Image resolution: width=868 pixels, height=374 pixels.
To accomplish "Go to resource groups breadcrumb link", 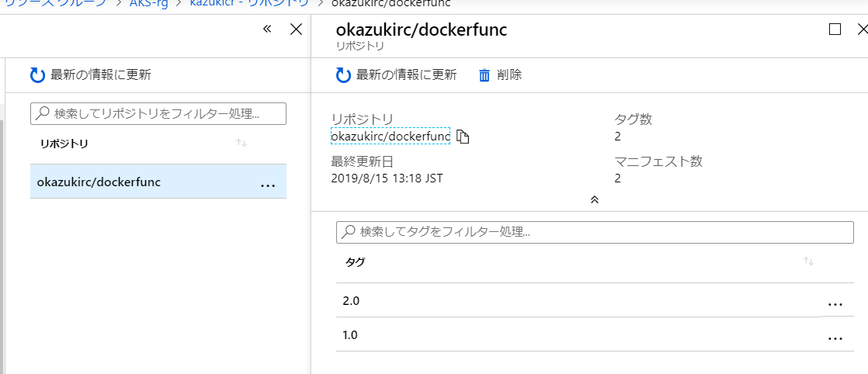I will click(54, 4).
